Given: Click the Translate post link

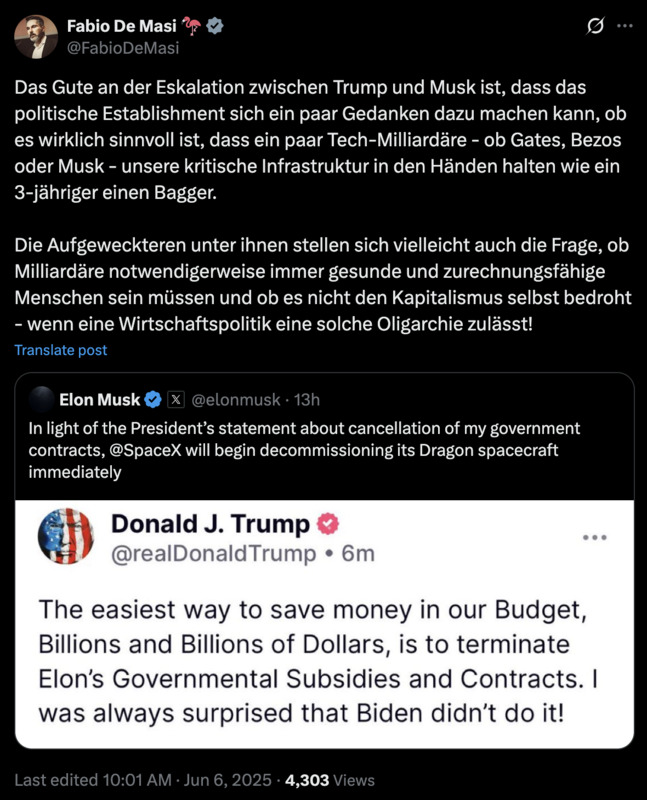Looking at the screenshot, I should (61, 350).
